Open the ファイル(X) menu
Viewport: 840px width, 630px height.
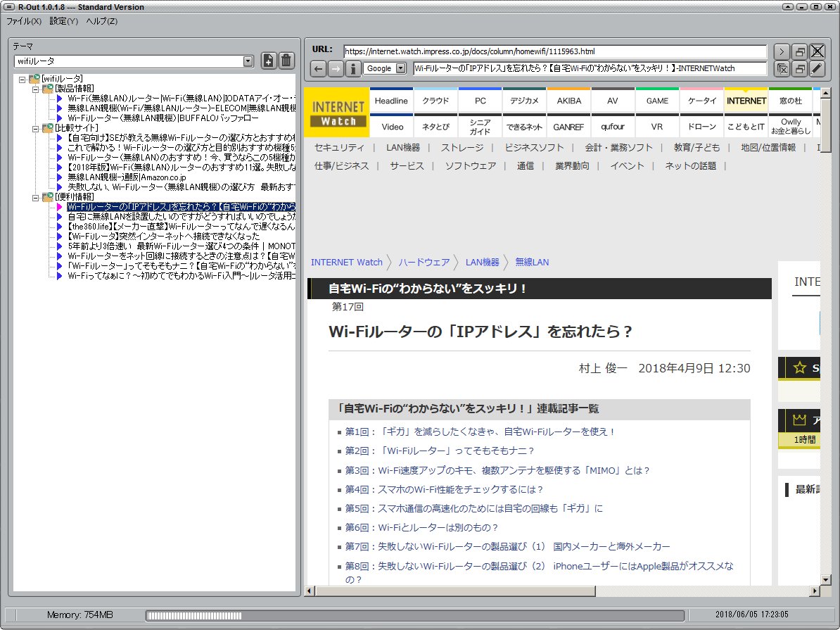(x=24, y=21)
